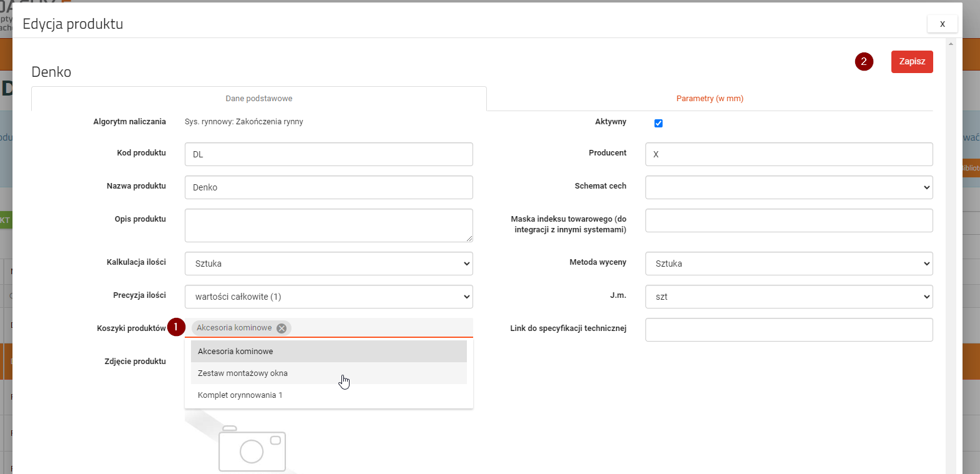Uncheck the Aktywny checkbox

659,123
